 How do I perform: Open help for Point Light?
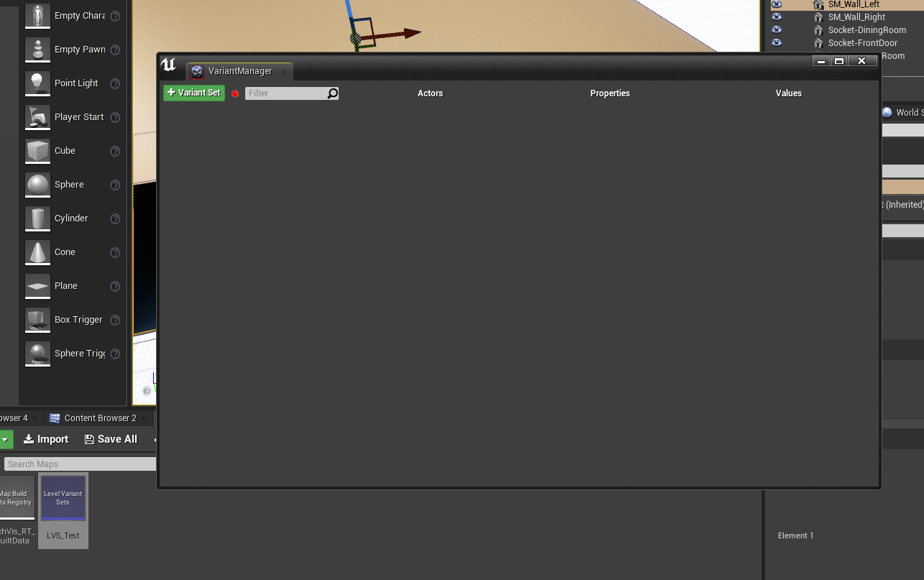pyautogui.click(x=115, y=83)
